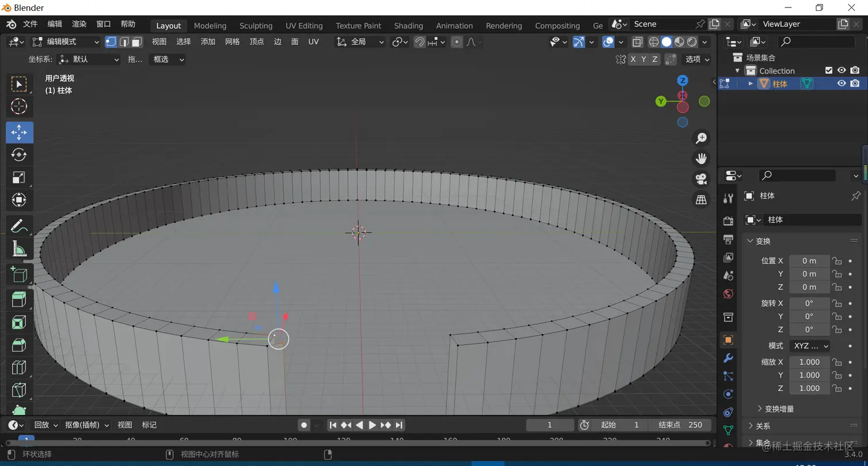Select the combined Transform tool
This screenshot has width=868, height=466.
20,200
